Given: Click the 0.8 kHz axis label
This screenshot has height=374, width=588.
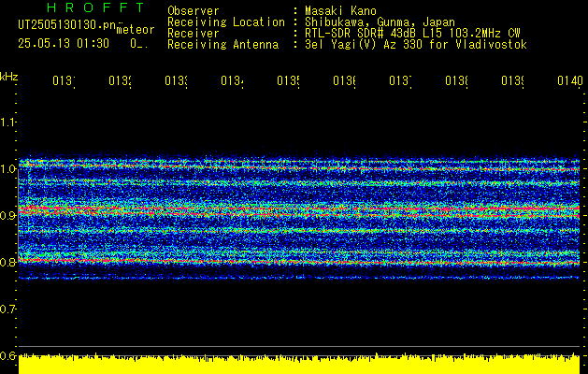Looking at the screenshot, I should [x=7, y=262].
